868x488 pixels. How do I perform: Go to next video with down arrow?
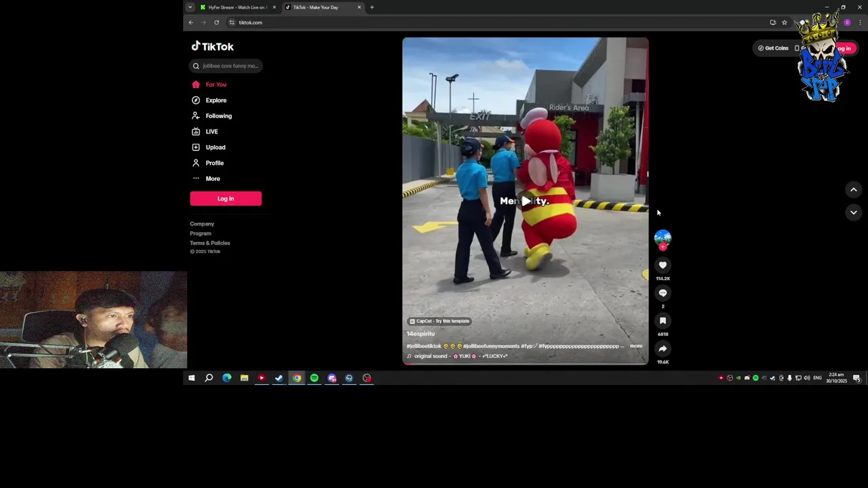pyautogui.click(x=854, y=212)
